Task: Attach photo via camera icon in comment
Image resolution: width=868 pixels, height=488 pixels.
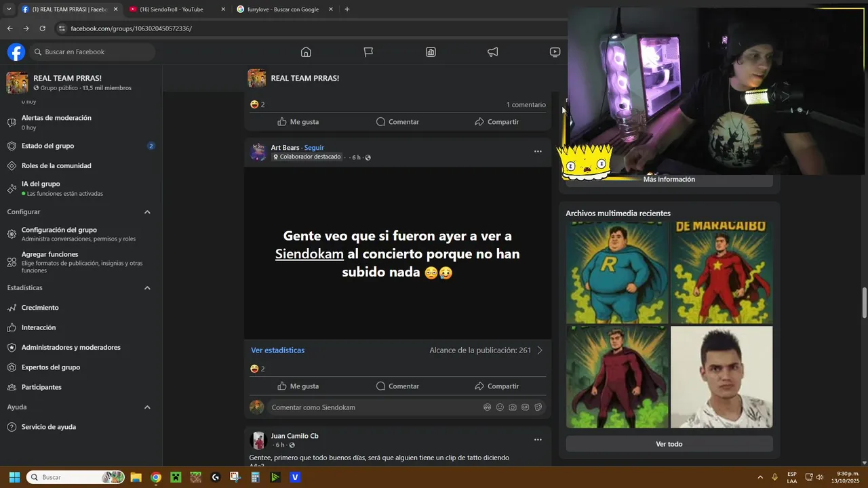Action: tap(513, 407)
